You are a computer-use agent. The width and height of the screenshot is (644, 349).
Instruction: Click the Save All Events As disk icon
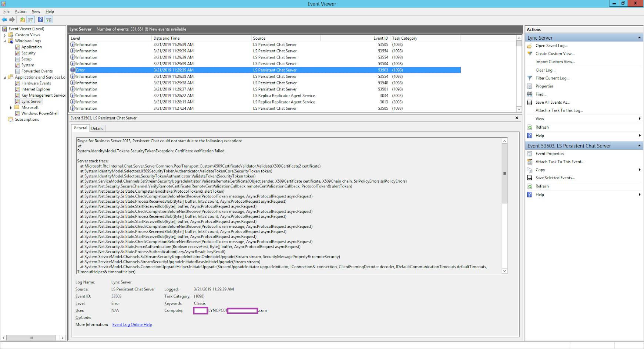tap(530, 103)
